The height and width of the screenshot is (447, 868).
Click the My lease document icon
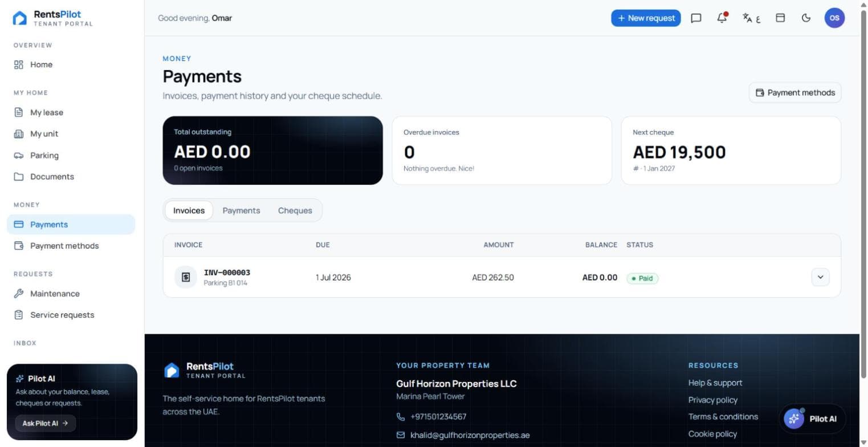[x=19, y=112]
